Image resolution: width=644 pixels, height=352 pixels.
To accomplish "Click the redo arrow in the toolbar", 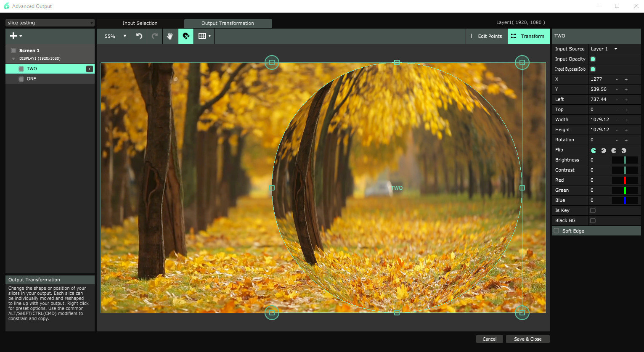I will tap(155, 36).
